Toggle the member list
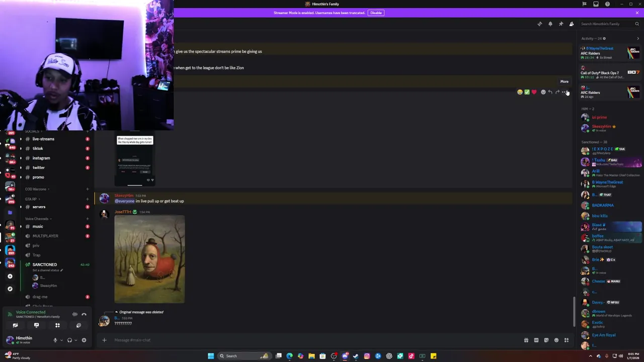Image resolution: width=644 pixels, height=362 pixels. pyautogui.click(x=572, y=24)
